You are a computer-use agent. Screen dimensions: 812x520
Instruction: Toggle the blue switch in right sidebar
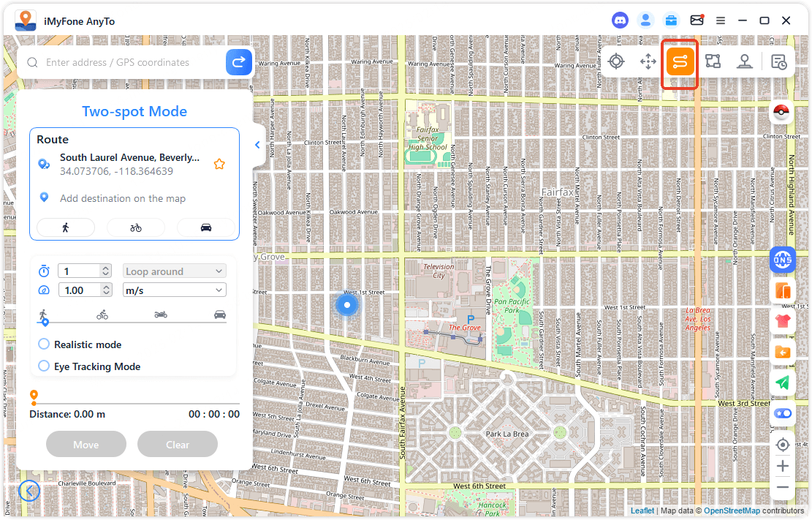click(782, 413)
